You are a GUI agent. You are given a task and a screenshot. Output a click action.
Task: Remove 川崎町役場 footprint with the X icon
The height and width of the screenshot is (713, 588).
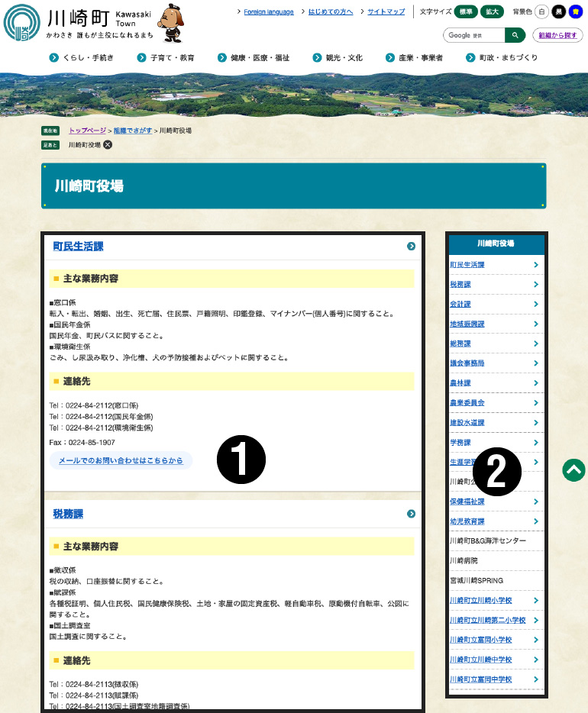click(108, 144)
